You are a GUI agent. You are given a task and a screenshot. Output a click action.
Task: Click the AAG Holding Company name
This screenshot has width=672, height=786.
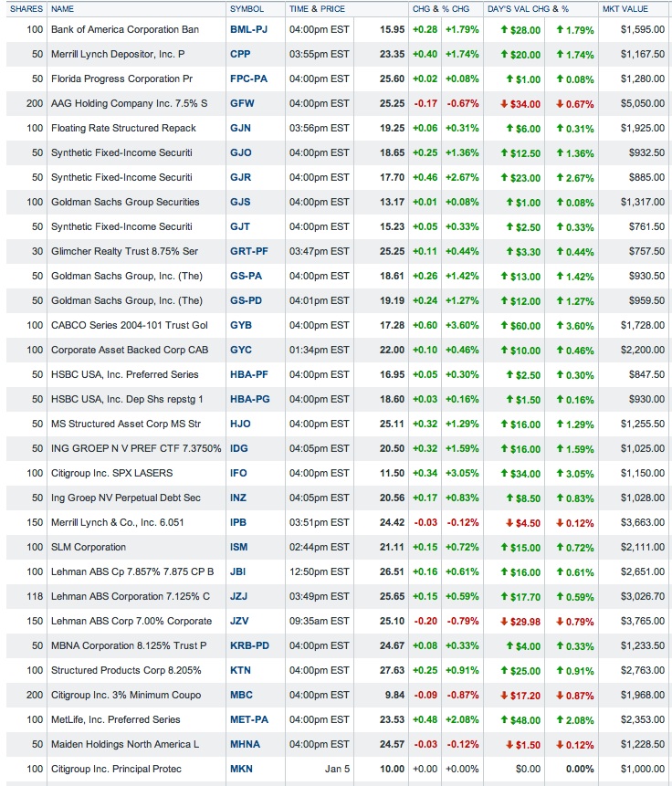[129, 103]
